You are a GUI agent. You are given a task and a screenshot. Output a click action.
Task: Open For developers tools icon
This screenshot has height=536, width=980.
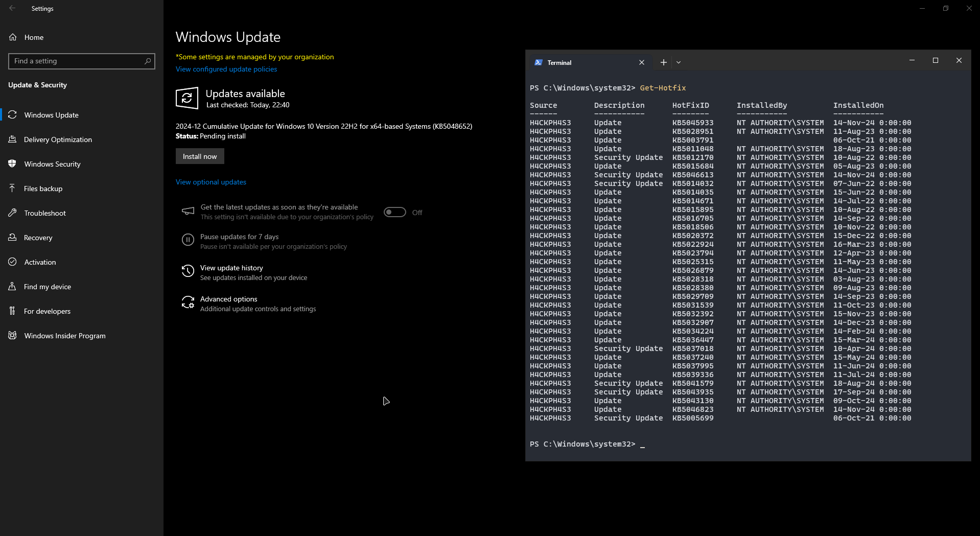tap(13, 311)
